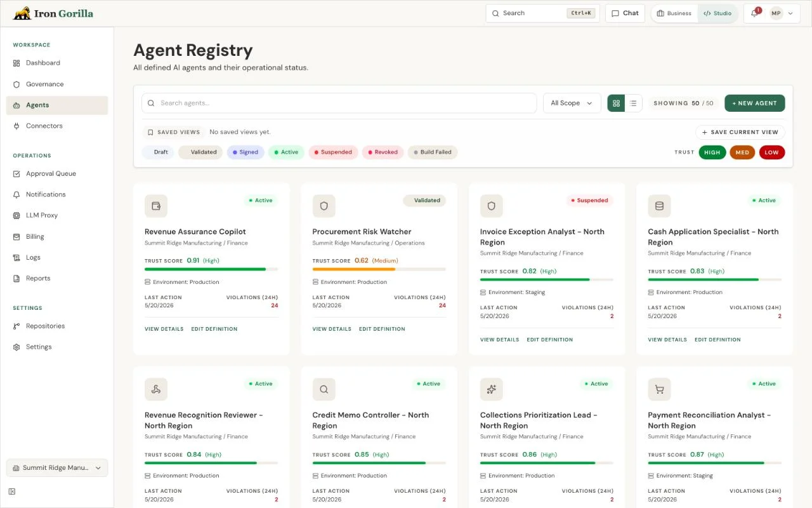Image resolution: width=812 pixels, height=508 pixels.
Task: Collapse the sidebar using bottom-left icon
Action: tap(12, 491)
